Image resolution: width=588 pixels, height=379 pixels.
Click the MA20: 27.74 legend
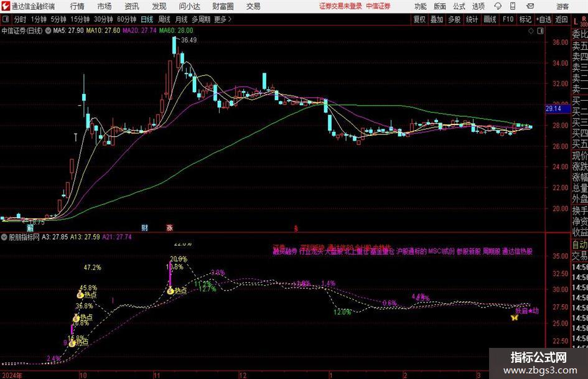pyautogui.click(x=139, y=30)
